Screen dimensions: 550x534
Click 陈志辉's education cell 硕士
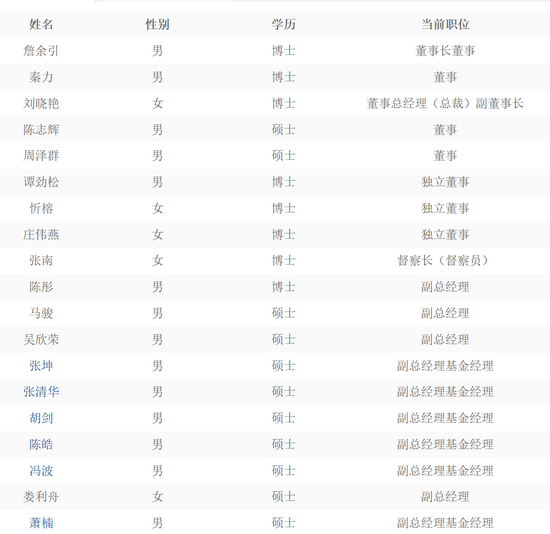click(283, 129)
